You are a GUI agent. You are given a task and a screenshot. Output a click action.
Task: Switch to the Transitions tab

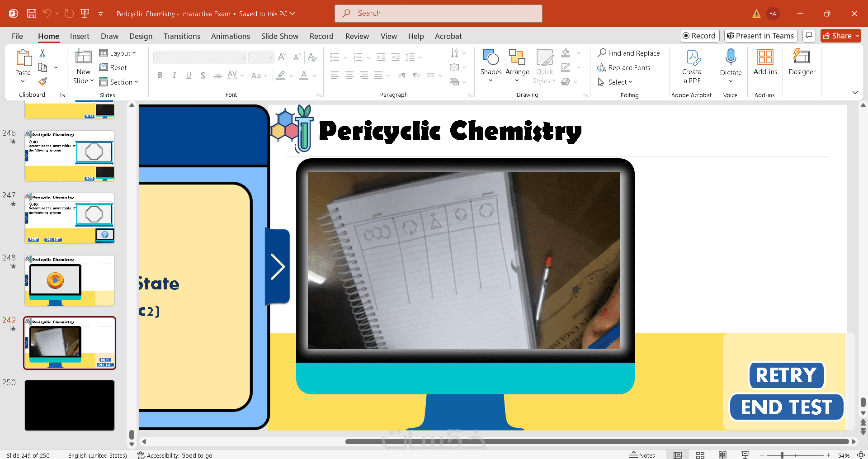pyautogui.click(x=182, y=36)
